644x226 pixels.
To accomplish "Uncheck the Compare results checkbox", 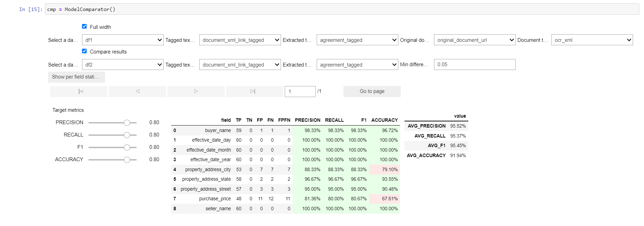I will point(84,51).
